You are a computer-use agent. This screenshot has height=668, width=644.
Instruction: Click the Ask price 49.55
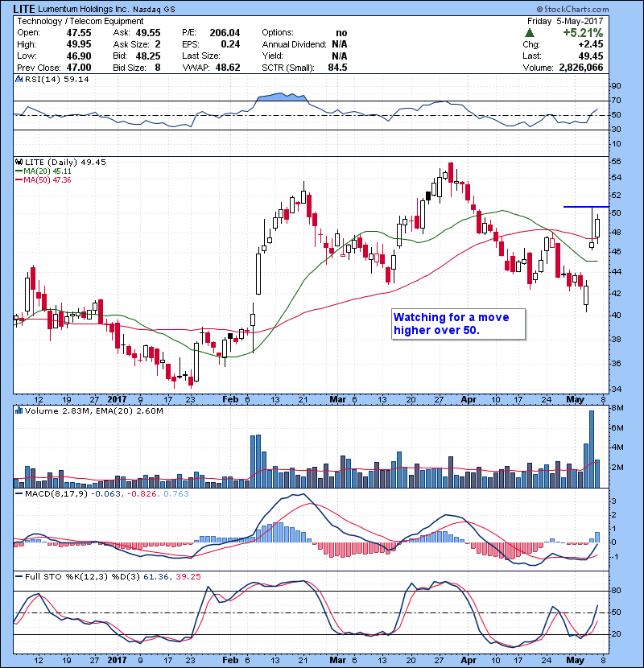[x=148, y=33]
